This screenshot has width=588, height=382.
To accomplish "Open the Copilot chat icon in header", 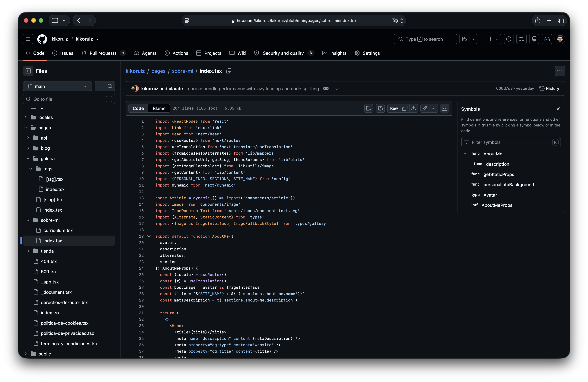I will tap(464, 39).
